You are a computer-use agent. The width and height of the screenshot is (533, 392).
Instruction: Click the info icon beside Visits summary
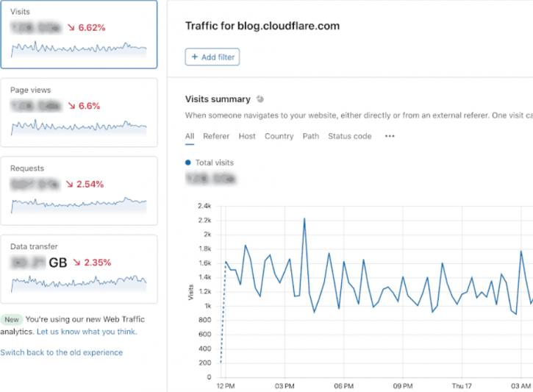(x=260, y=99)
